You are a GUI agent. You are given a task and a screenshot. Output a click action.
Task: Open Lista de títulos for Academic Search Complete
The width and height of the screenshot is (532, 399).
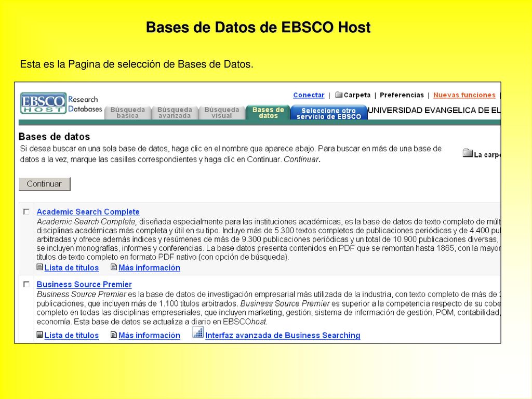(x=72, y=268)
